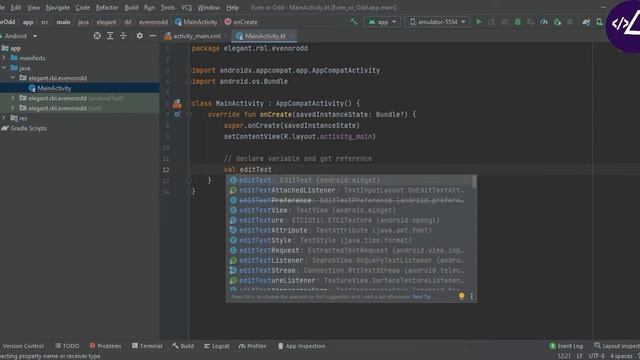This screenshot has height=360, width=640.
Task: Run the app with green play icon
Action: click(479, 22)
